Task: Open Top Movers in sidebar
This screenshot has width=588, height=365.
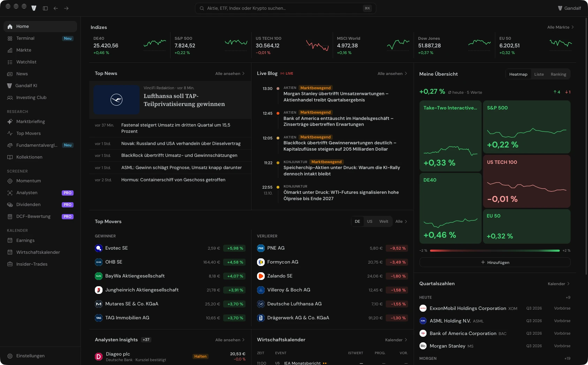Action: 40,134
